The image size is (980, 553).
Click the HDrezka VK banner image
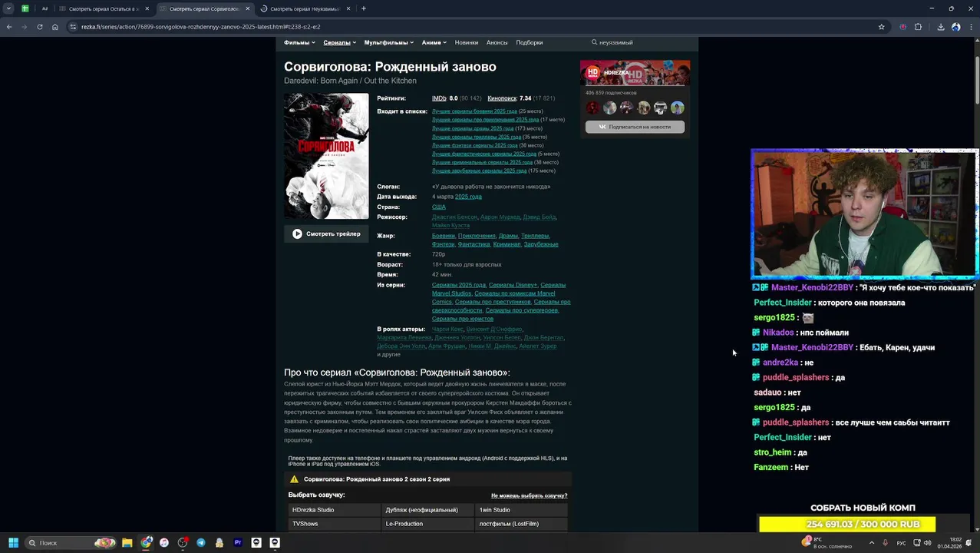(635, 73)
